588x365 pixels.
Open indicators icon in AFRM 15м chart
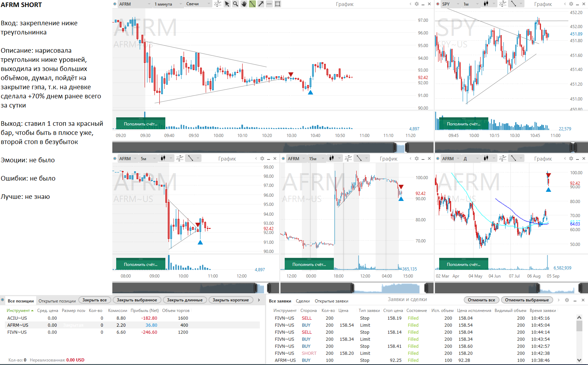click(x=348, y=158)
